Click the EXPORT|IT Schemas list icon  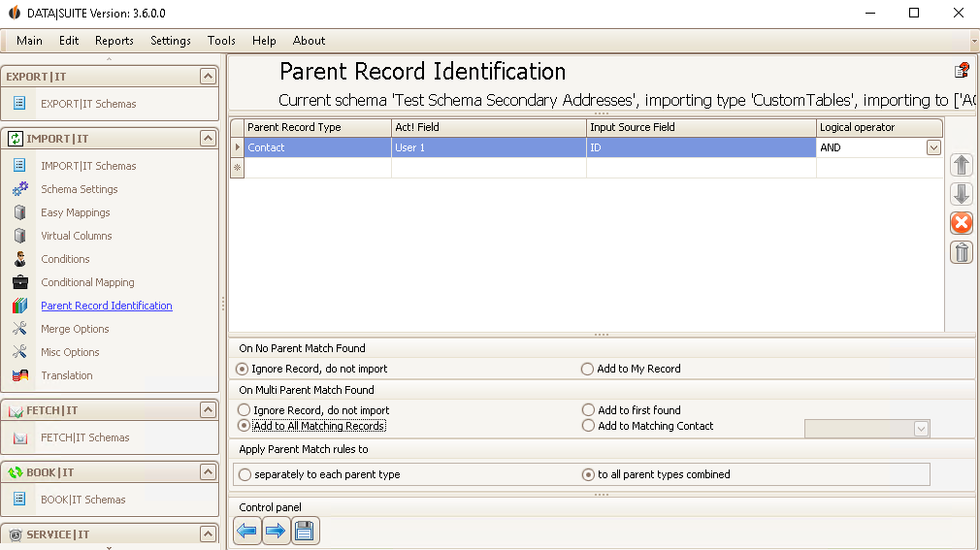pos(19,103)
